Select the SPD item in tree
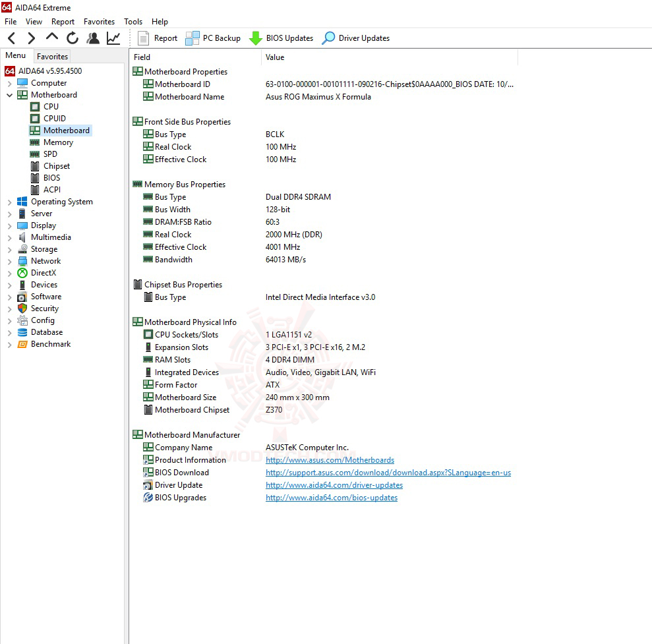 click(50, 154)
